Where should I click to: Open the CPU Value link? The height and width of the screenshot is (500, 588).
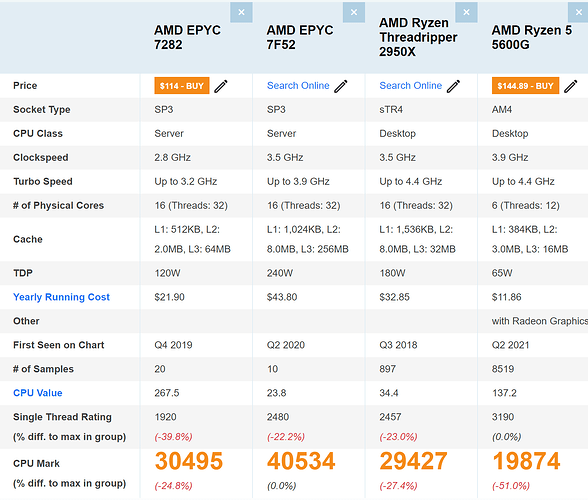click(x=38, y=393)
